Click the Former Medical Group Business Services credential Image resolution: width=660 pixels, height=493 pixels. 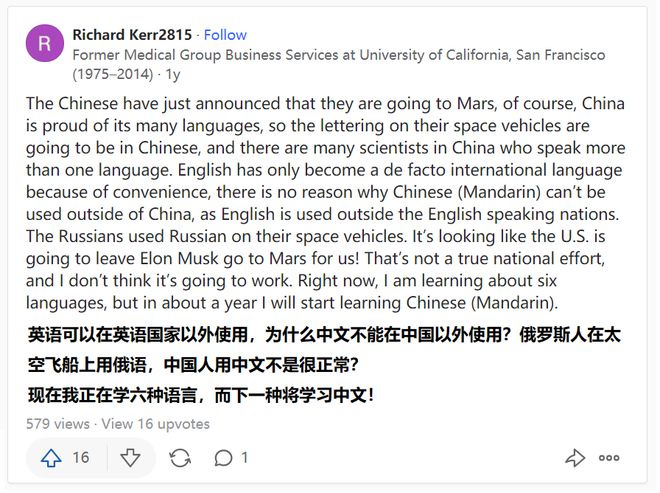pos(339,55)
